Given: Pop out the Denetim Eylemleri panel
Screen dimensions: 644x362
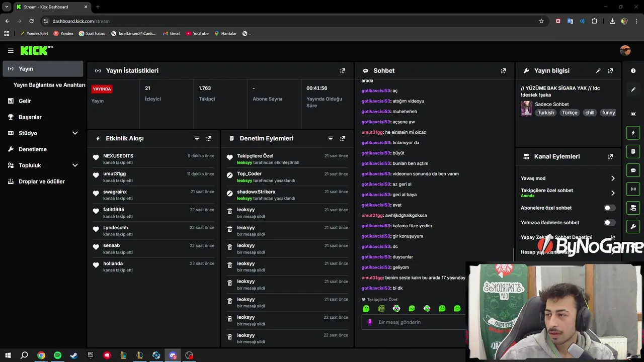Looking at the screenshot, I should coord(343,138).
